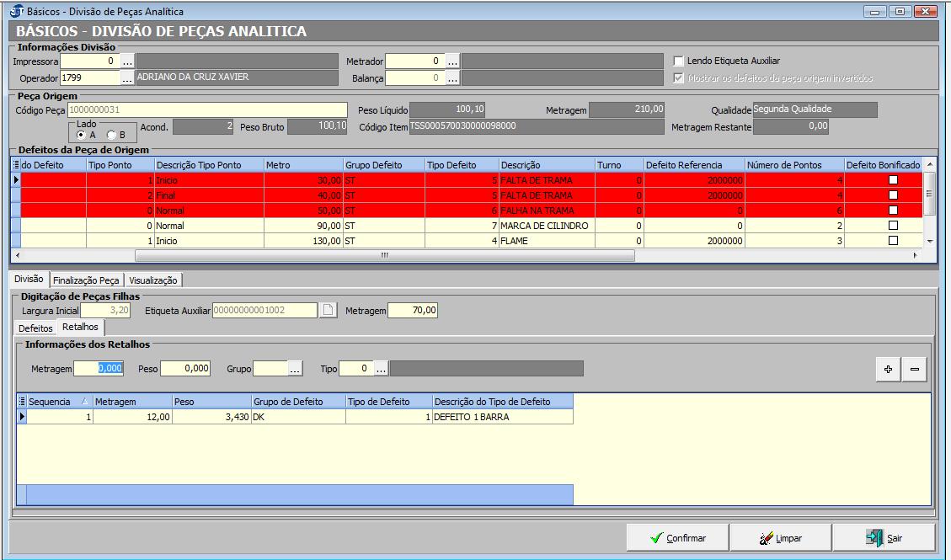Open the retalhos grid column selector icon
This screenshot has height=560, width=951.
coord(22,402)
